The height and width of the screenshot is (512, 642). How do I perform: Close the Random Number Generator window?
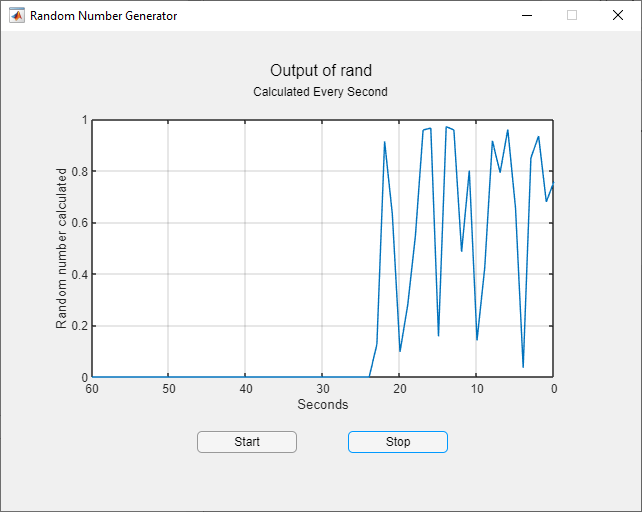tap(618, 16)
